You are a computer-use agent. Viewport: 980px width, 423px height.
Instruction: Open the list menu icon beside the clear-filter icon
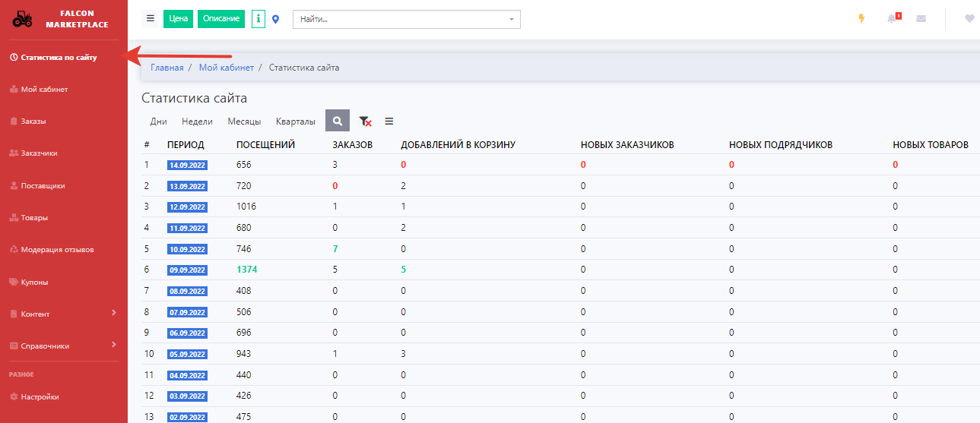389,122
